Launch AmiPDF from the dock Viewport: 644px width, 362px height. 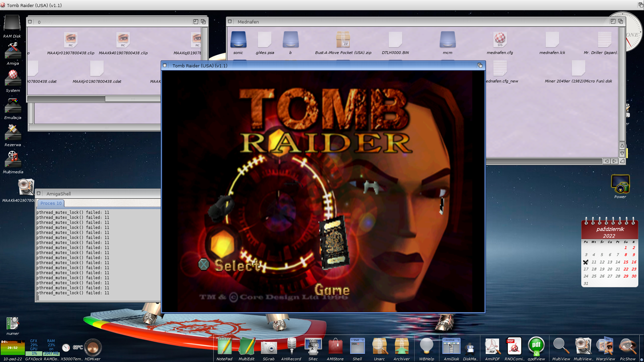pos(492,349)
